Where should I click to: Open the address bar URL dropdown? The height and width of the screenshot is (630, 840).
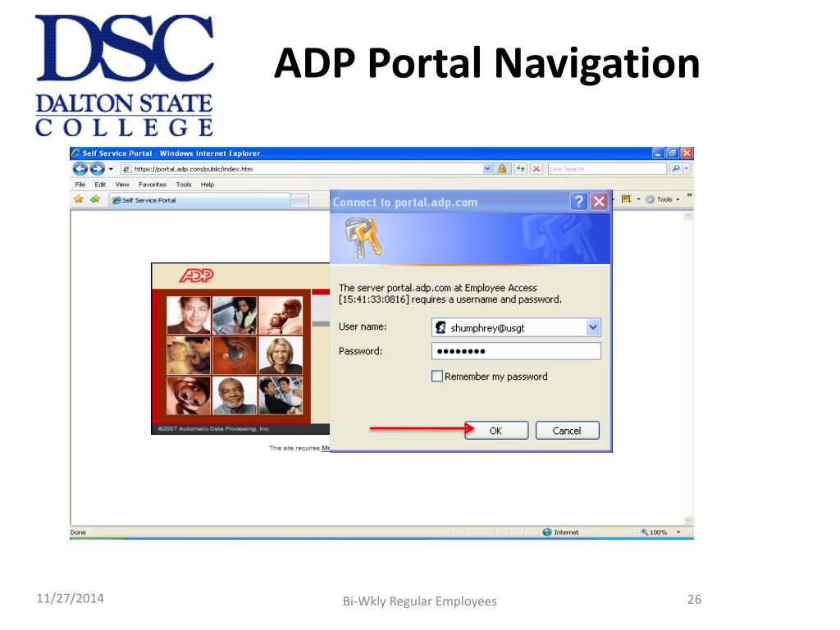pos(487,169)
